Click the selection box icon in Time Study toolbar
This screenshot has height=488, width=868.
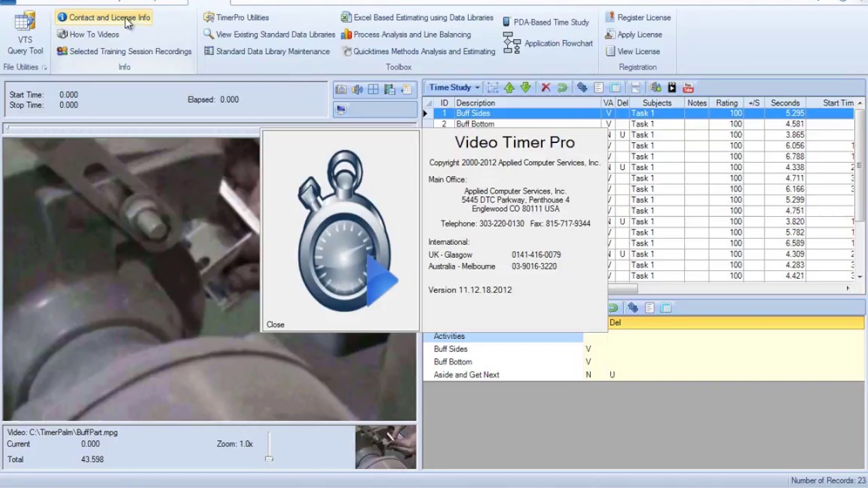[493, 87]
